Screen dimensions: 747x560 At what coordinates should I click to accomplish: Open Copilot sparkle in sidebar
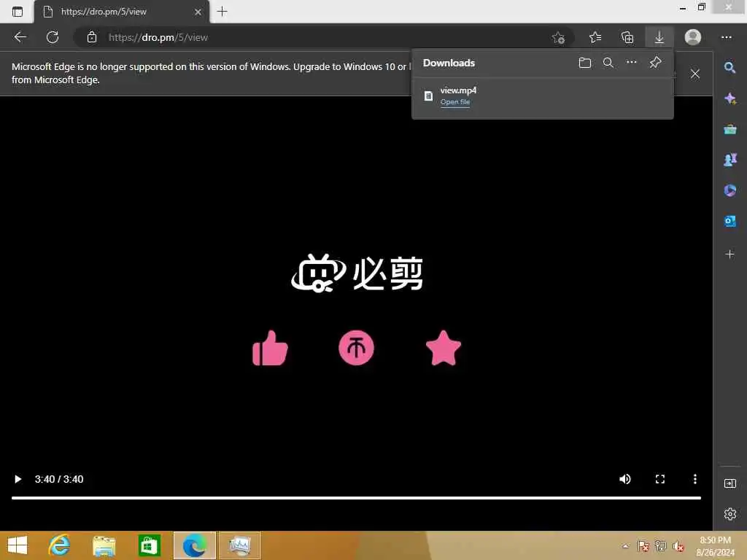tap(729, 98)
